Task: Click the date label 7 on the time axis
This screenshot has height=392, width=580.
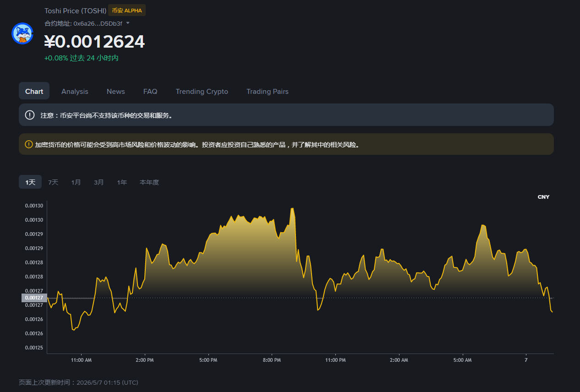Action: point(526,360)
